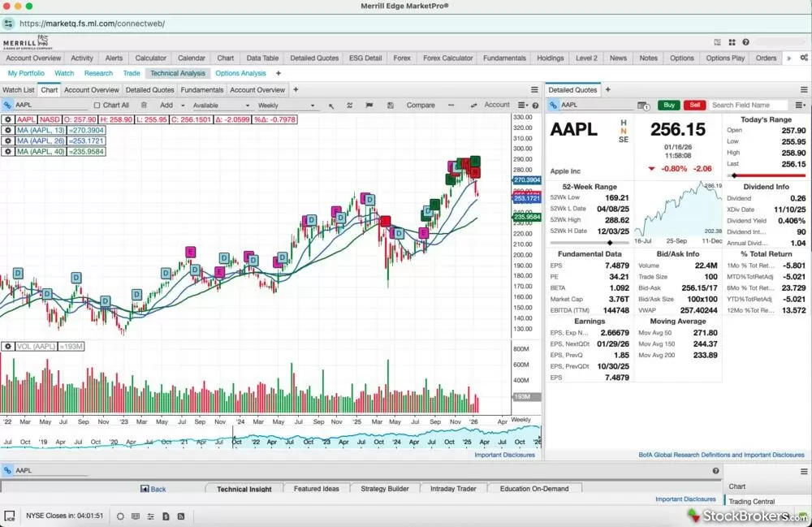
Task: Switch to the Options Analysis tab
Action: pyautogui.click(x=240, y=73)
